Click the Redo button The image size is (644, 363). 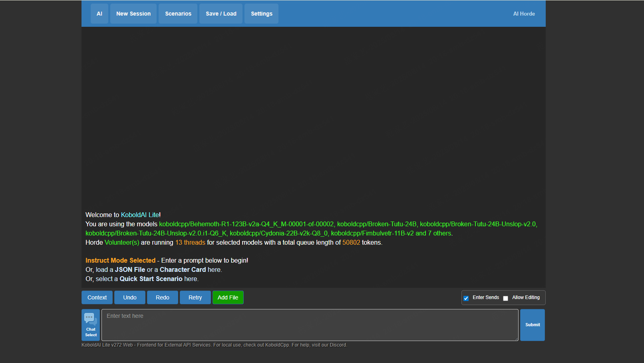click(163, 297)
